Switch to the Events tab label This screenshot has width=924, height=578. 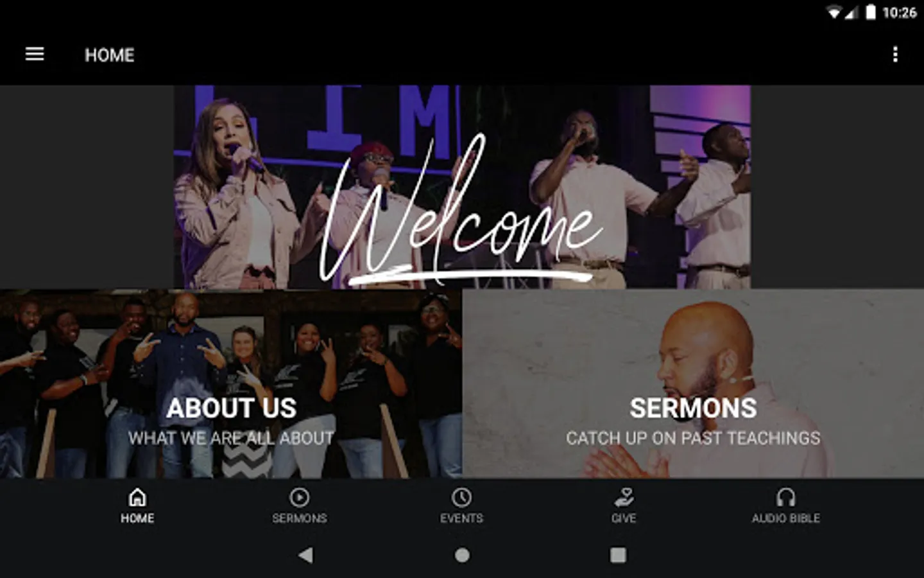point(461,518)
